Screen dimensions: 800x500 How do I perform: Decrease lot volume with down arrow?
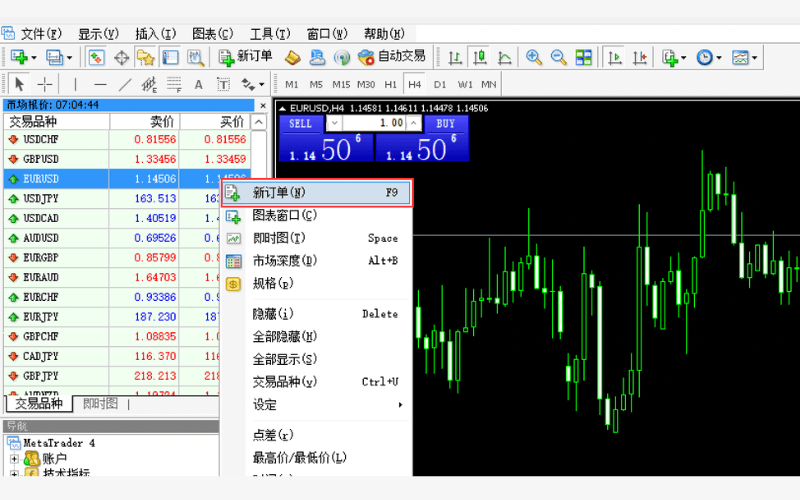[334, 123]
